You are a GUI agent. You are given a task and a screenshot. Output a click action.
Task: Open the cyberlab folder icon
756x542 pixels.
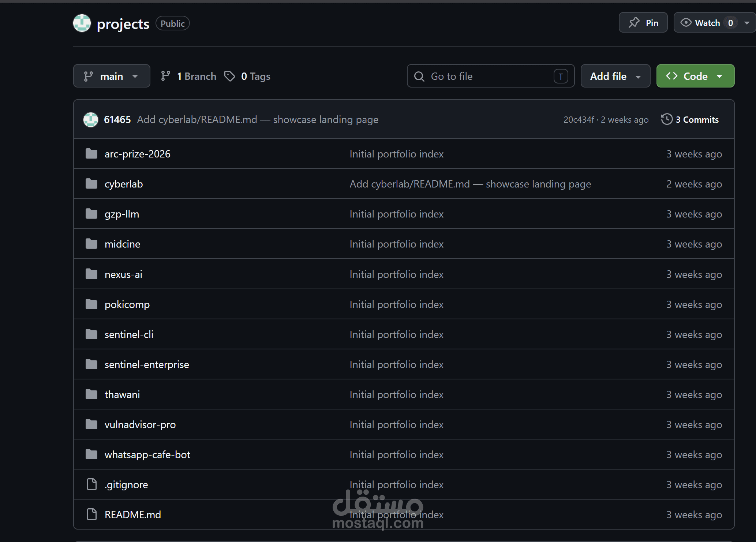[x=91, y=184]
